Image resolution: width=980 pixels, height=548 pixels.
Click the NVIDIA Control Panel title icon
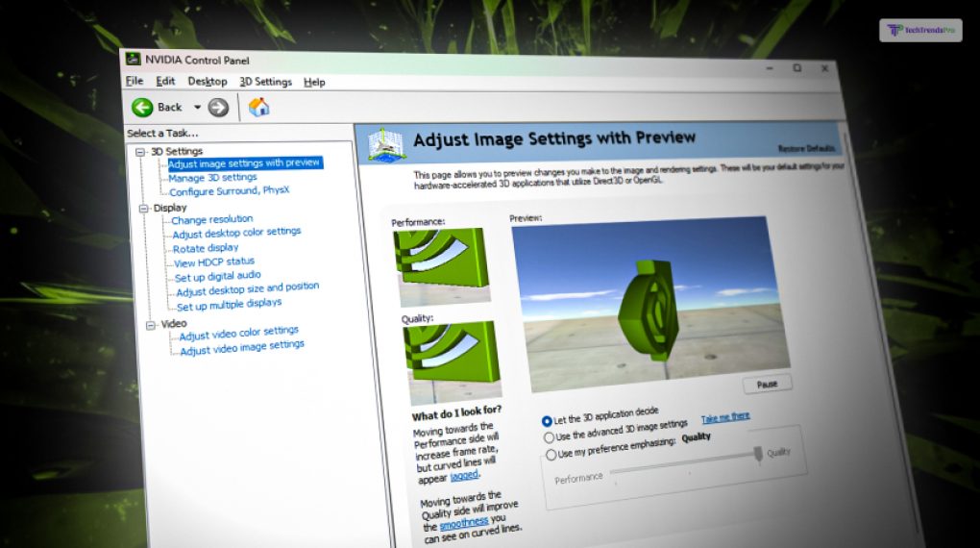pos(133,60)
